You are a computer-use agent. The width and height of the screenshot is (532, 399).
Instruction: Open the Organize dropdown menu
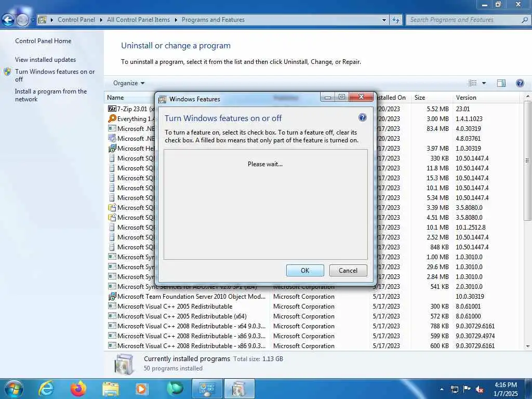(x=129, y=83)
